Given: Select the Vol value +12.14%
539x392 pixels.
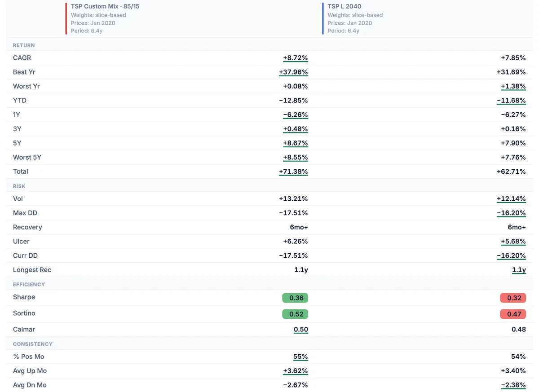Looking at the screenshot, I should pos(511,198).
